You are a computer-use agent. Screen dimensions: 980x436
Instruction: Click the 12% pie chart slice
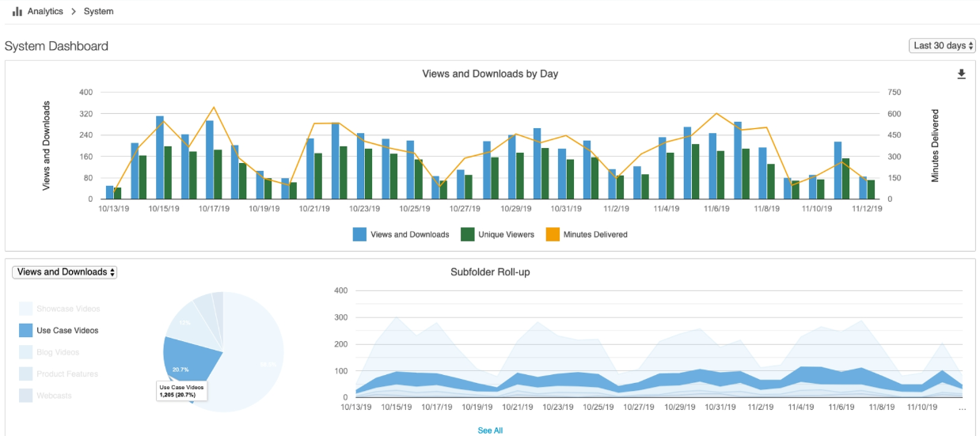(185, 323)
